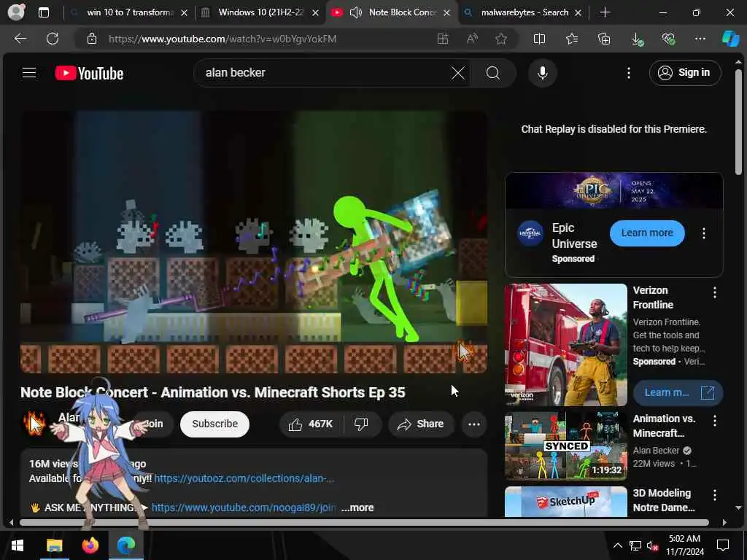Click Verizon Learn more button

[678, 392]
